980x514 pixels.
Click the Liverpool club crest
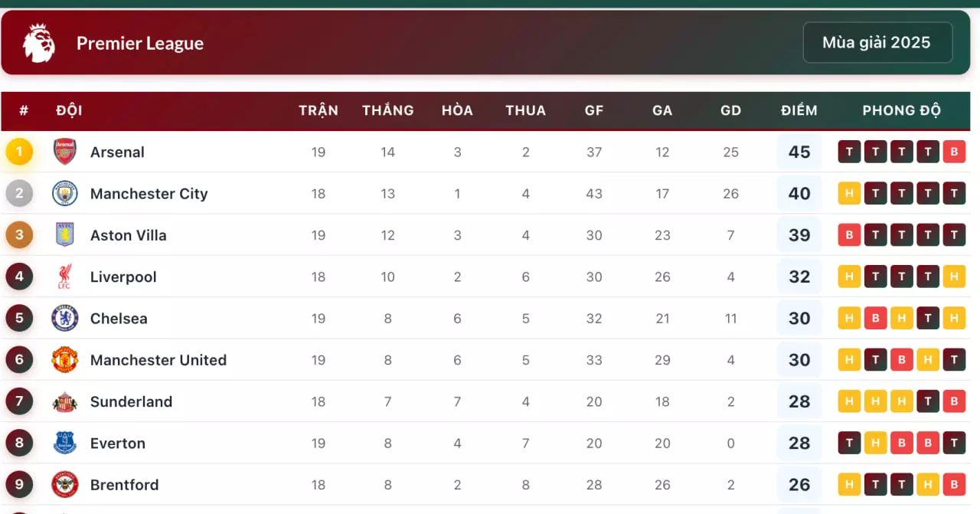(x=65, y=277)
